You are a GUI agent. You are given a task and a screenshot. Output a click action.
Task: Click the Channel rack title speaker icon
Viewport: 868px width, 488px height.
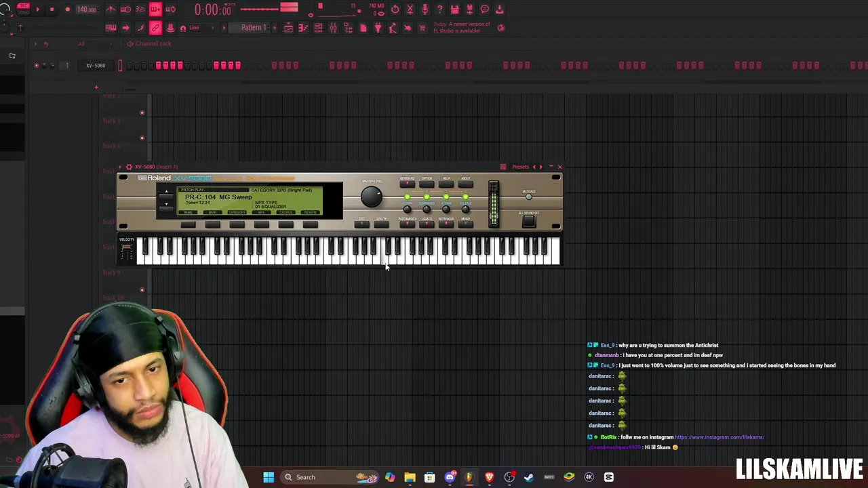130,43
